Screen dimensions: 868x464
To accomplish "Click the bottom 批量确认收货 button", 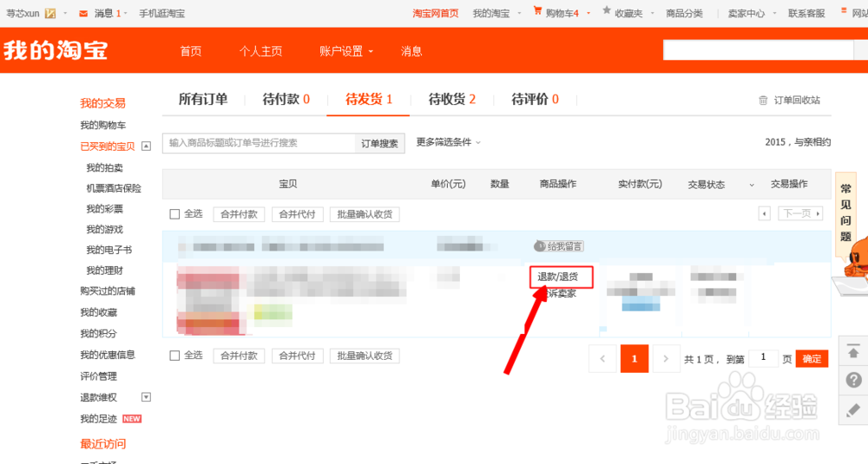I will [x=365, y=356].
